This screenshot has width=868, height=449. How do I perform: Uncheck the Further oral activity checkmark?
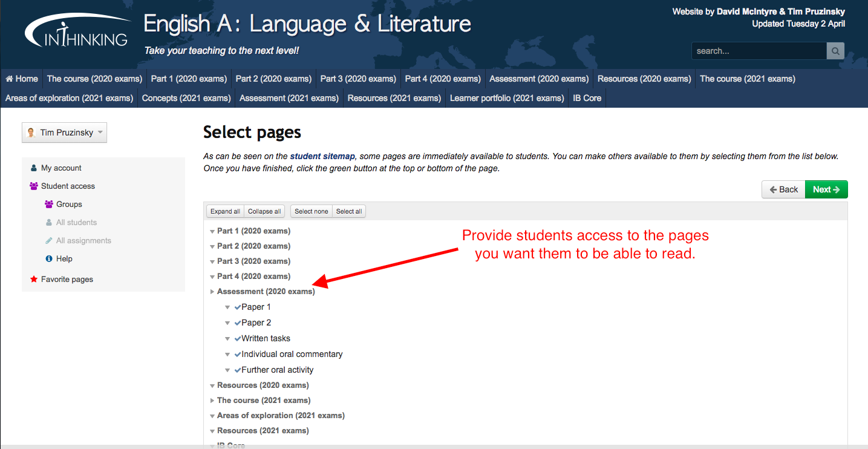click(x=238, y=370)
